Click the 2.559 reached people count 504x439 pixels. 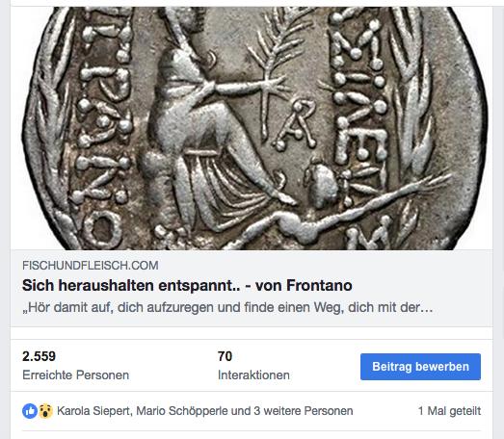39,356
